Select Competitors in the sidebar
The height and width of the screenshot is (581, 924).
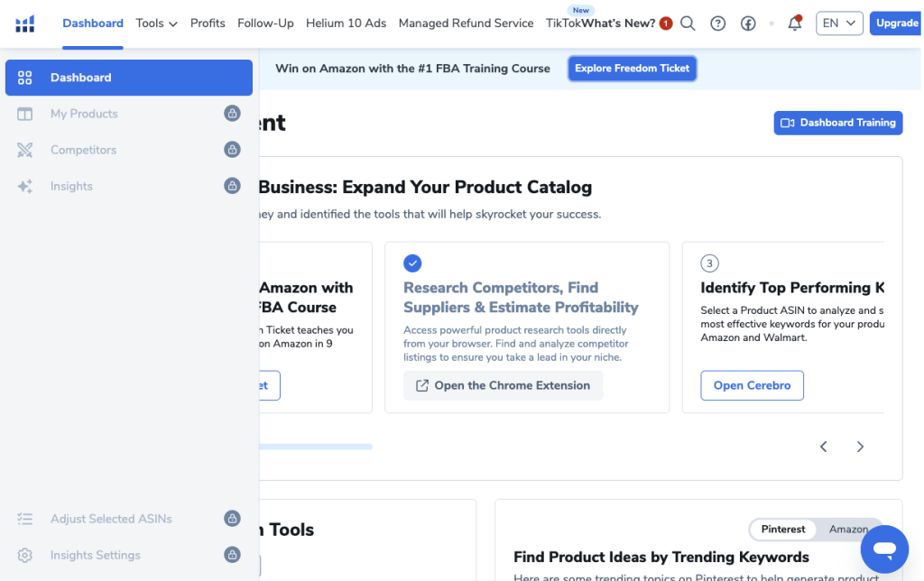(x=129, y=151)
